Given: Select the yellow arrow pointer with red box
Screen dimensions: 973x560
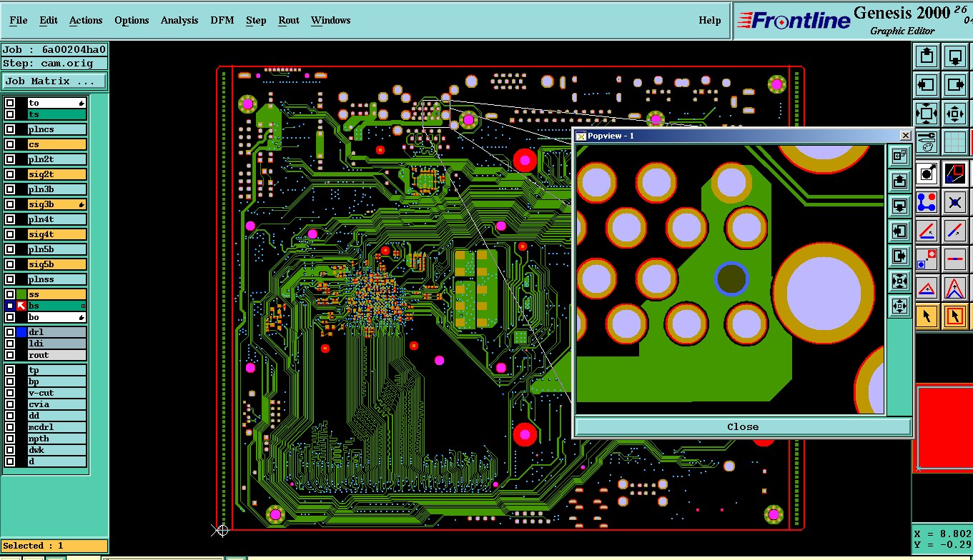Looking at the screenshot, I should tap(956, 316).
